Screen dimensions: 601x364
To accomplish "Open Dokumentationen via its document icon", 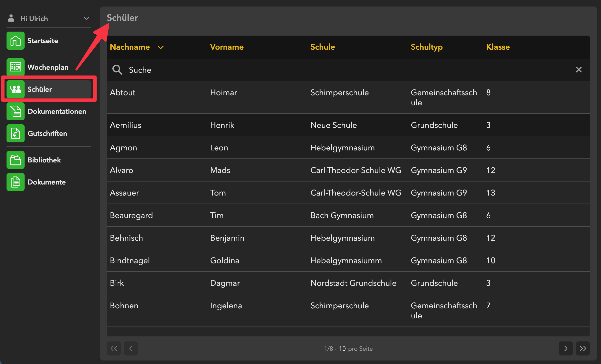I will click(x=16, y=111).
